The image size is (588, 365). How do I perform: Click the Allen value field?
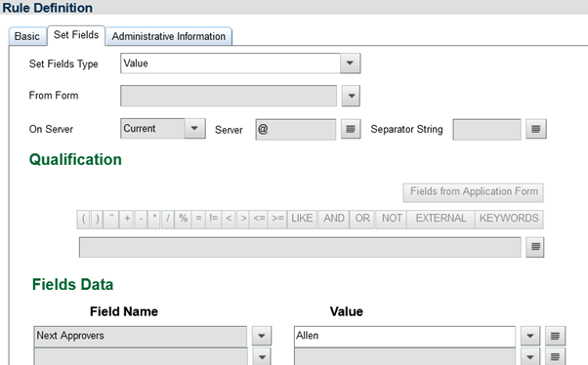[x=404, y=337]
